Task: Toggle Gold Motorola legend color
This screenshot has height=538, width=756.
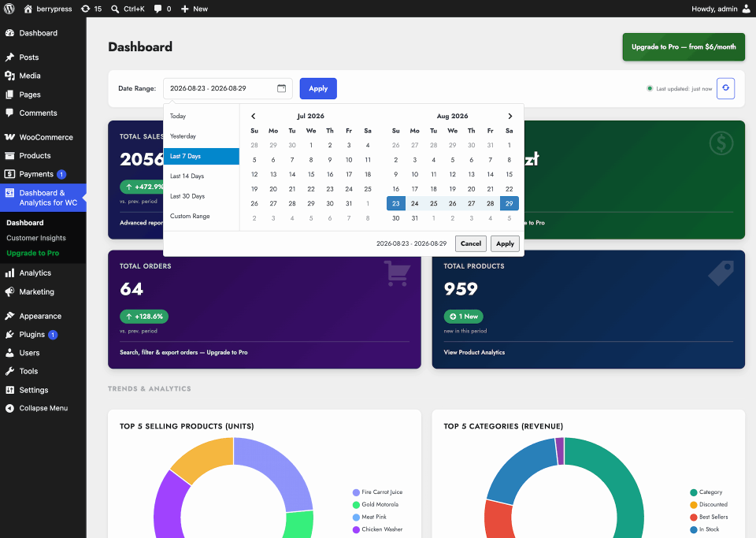Action: click(x=356, y=505)
